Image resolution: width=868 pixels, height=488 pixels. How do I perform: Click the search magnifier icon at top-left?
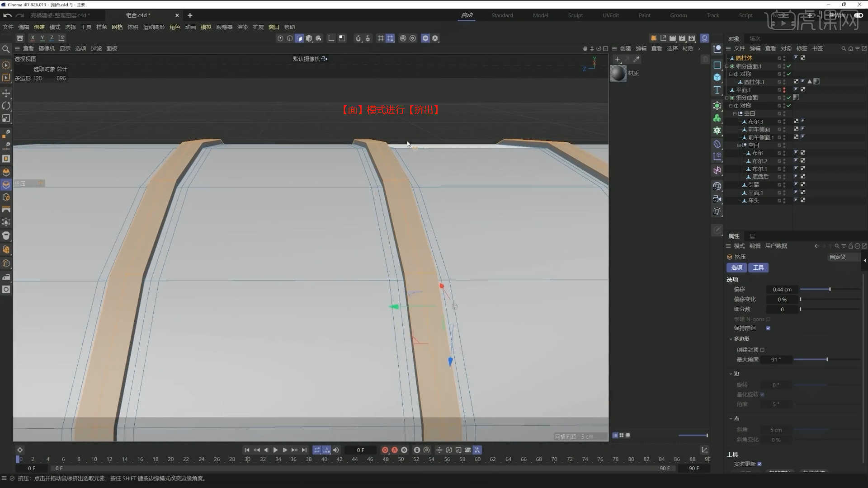pos(6,49)
